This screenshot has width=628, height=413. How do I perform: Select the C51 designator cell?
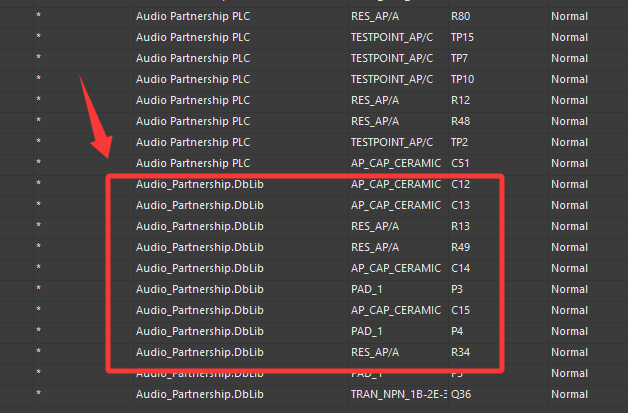click(x=498, y=163)
